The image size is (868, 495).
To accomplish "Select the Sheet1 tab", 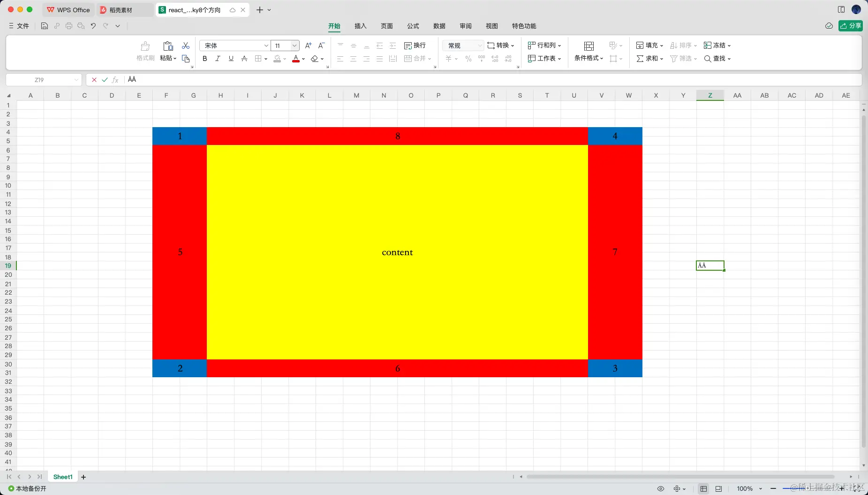I will [x=63, y=477].
